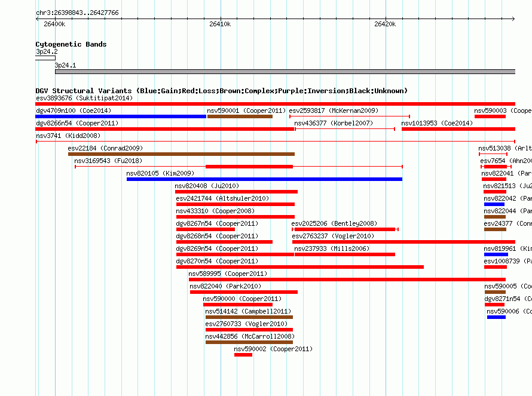
Task: Click nsv237933 (Mills2006) label
Action: point(332,248)
